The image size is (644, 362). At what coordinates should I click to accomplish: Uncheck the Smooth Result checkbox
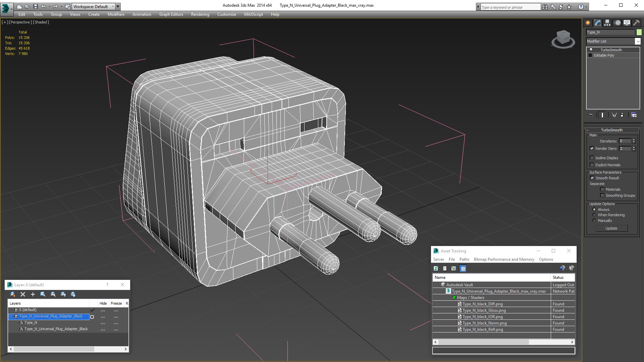point(592,178)
